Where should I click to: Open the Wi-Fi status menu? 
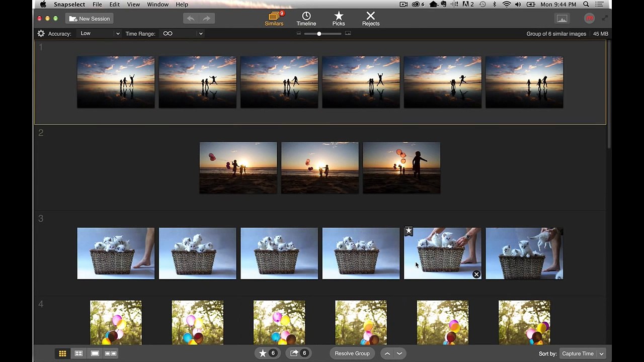tap(506, 5)
